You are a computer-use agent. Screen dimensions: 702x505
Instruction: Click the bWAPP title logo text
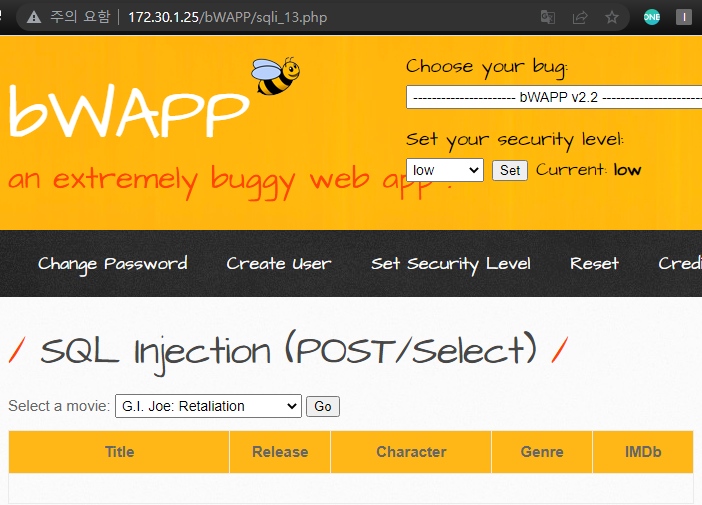129,111
